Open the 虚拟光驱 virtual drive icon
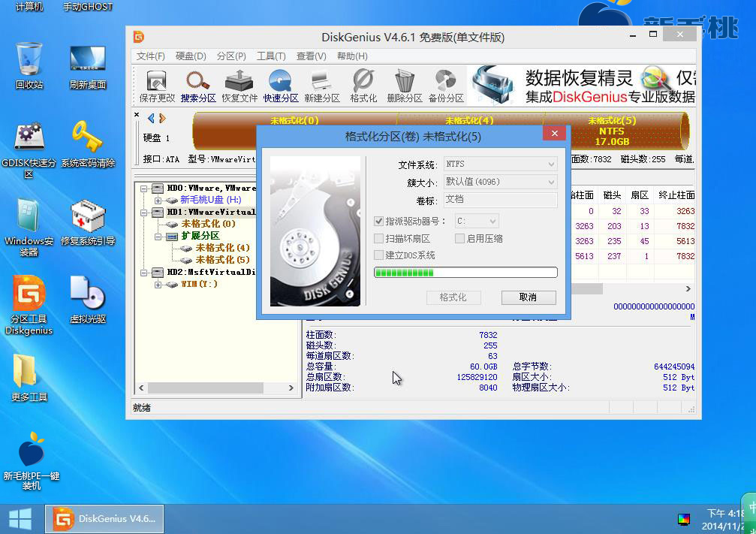Viewport: 756px width, 534px height. coord(88,300)
